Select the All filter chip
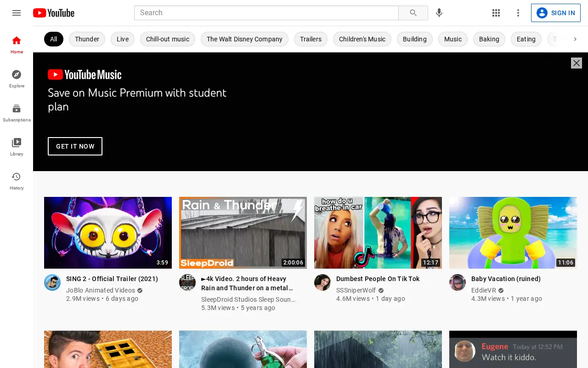 [54, 39]
